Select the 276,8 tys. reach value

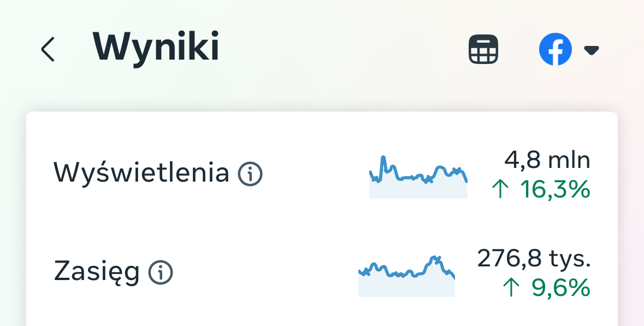(534, 258)
